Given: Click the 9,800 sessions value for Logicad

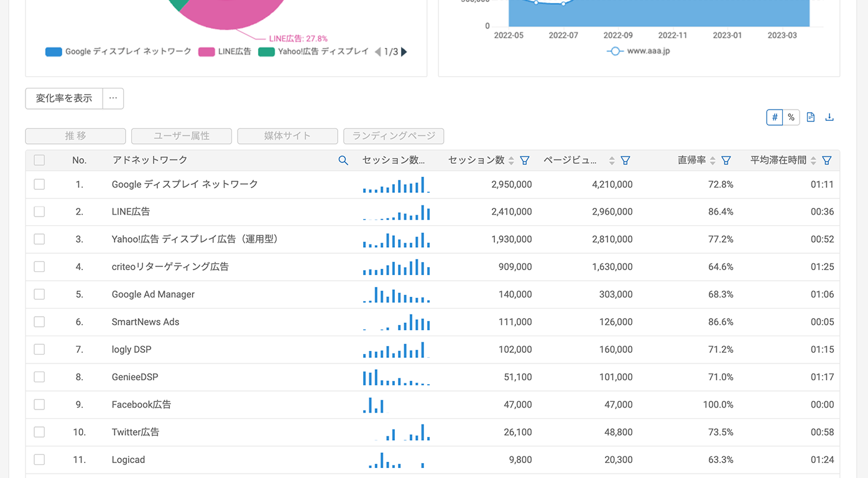Looking at the screenshot, I should click(520, 459).
